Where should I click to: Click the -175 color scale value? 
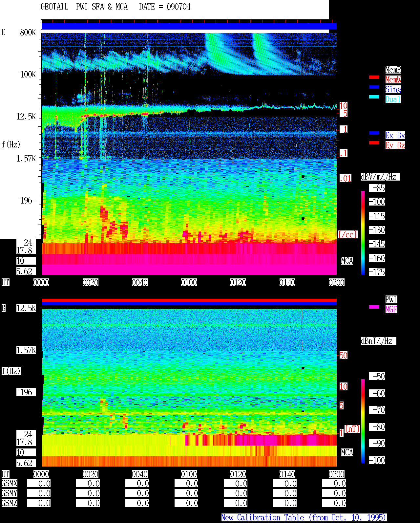377,272
